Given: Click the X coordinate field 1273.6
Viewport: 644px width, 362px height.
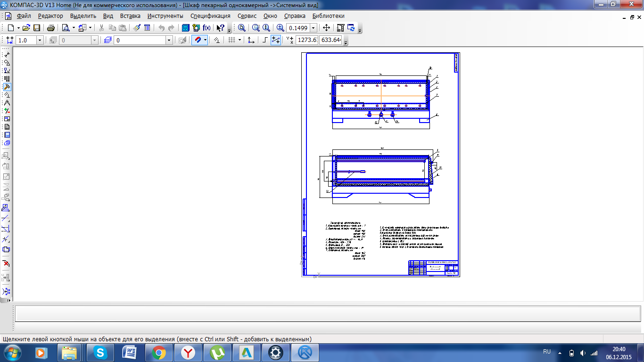Looking at the screenshot, I should 307,40.
